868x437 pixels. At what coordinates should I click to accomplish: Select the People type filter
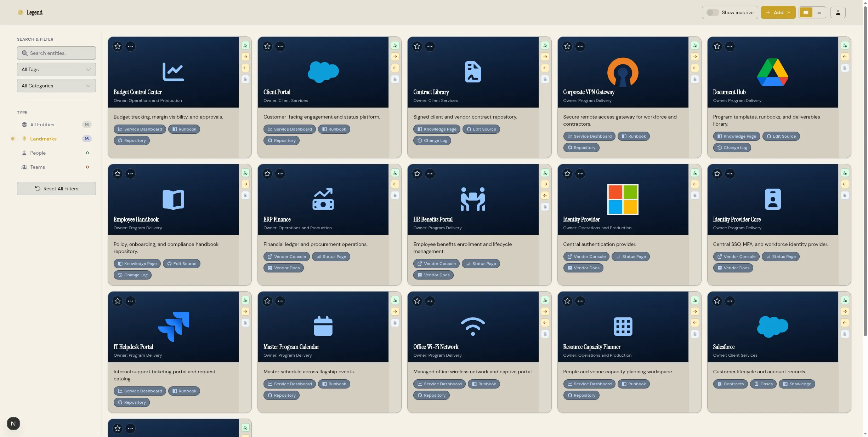[56, 153]
